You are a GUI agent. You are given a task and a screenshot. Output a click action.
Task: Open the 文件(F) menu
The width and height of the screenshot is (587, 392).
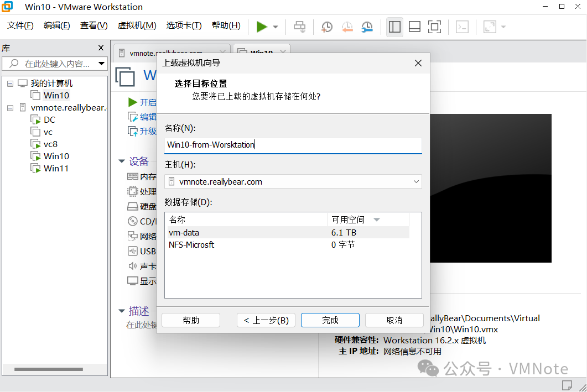click(20, 25)
